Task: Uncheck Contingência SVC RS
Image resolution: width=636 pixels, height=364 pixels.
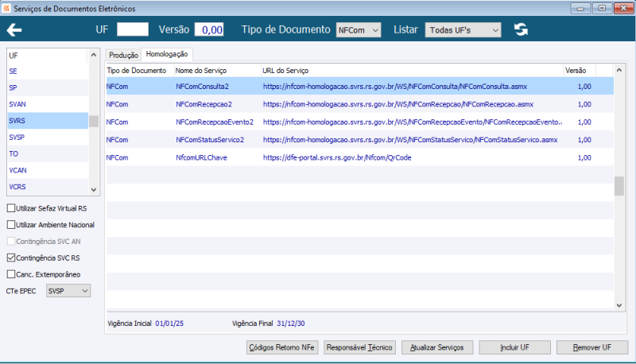Action: (11, 258)
